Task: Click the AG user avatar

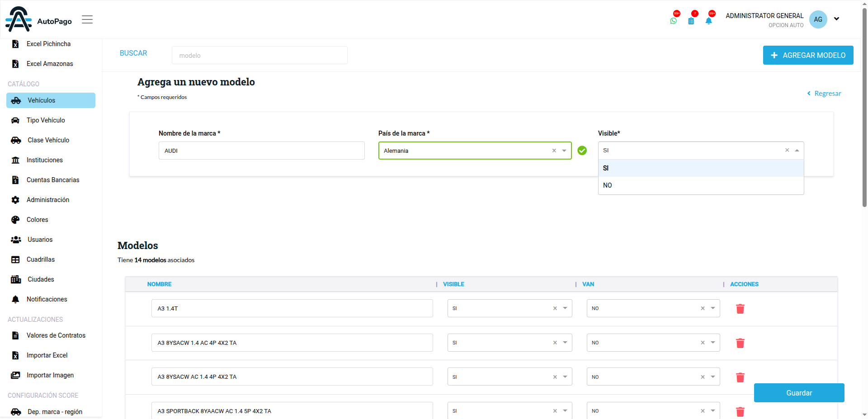Action: click(818, 19)
